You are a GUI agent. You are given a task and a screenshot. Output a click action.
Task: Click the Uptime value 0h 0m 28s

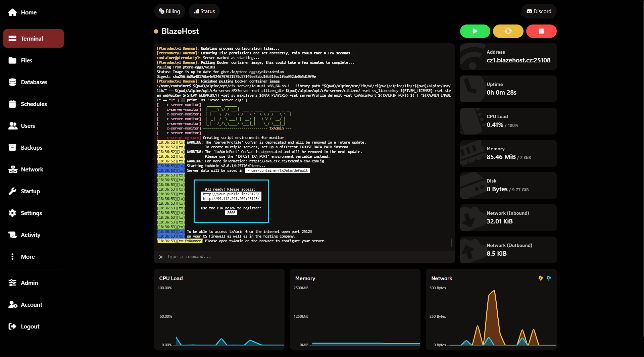[501, 93]
